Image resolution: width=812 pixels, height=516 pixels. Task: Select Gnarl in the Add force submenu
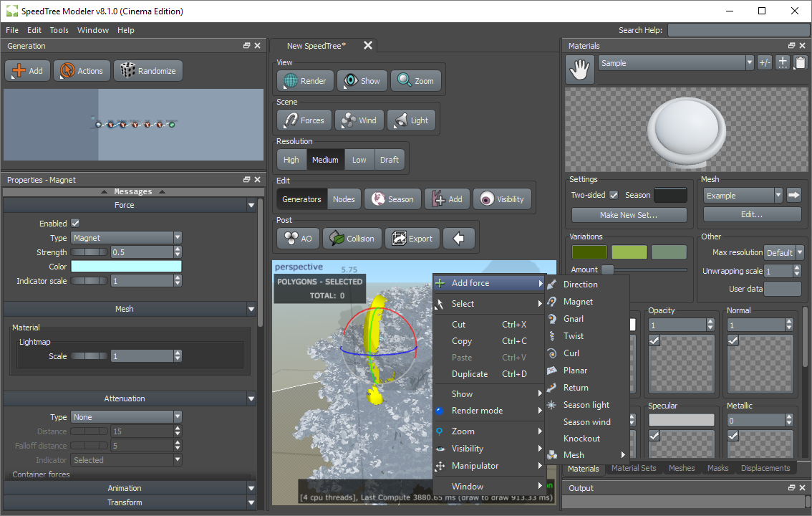point(574,319)
